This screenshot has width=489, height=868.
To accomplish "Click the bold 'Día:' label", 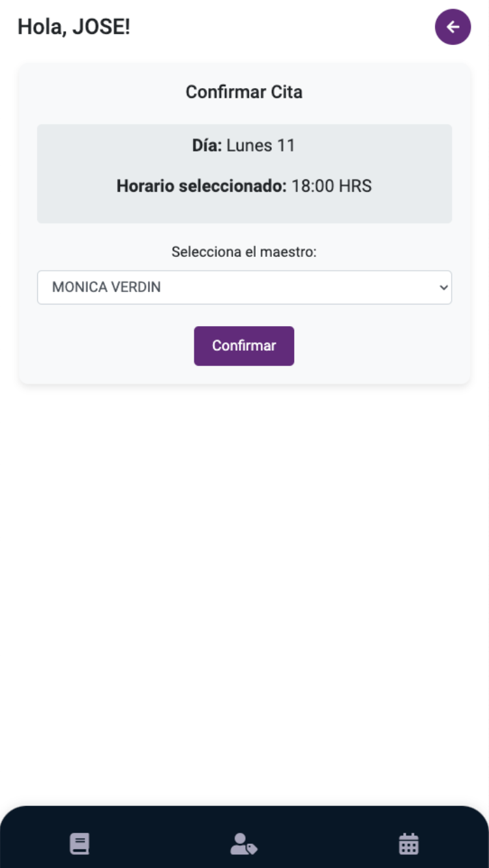I will 207,145.
